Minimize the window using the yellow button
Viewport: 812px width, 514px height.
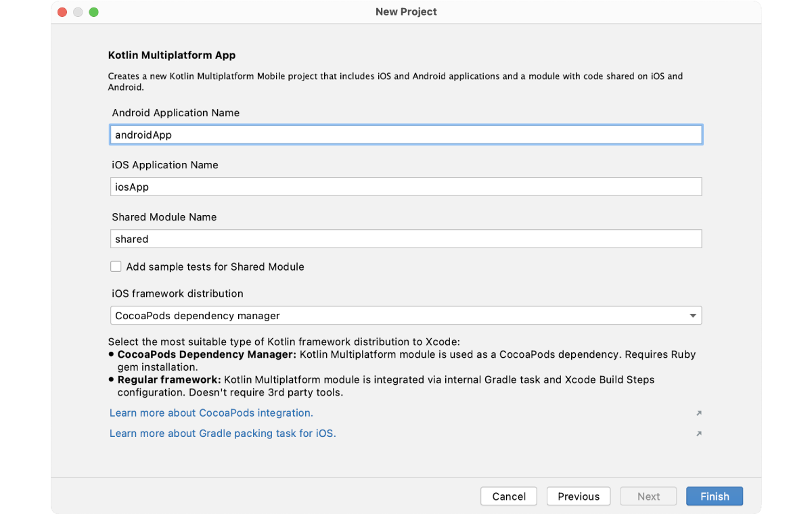(x=78, y=12)
